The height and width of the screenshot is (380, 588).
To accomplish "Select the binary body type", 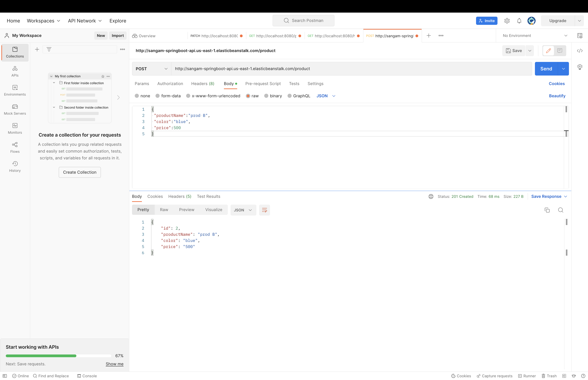I will coord(273,96).
